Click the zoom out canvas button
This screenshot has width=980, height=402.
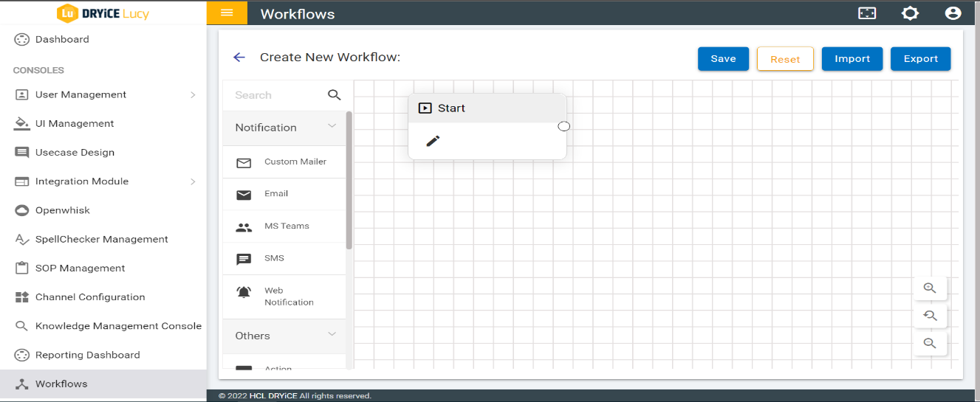pos(930,343)
